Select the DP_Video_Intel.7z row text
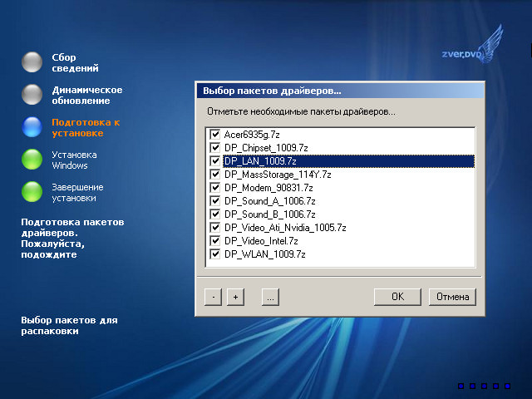This screenshot has height=399, width=532. click(x=261, y=241)
